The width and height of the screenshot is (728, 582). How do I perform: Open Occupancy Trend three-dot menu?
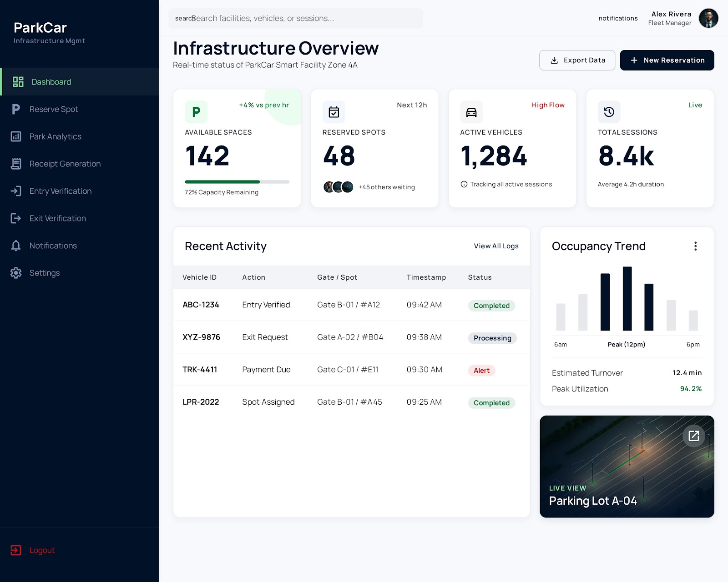click(x=695, y=246)
